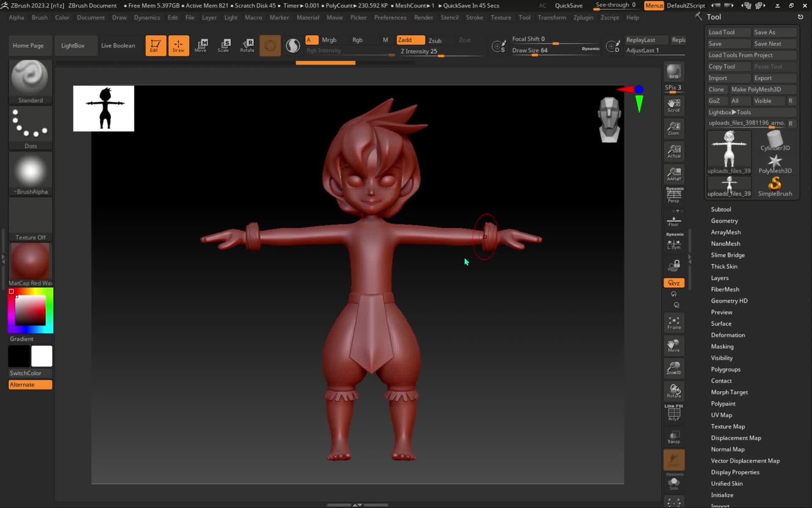Activate Transp mode on the right shelf

tap(673, 436)
